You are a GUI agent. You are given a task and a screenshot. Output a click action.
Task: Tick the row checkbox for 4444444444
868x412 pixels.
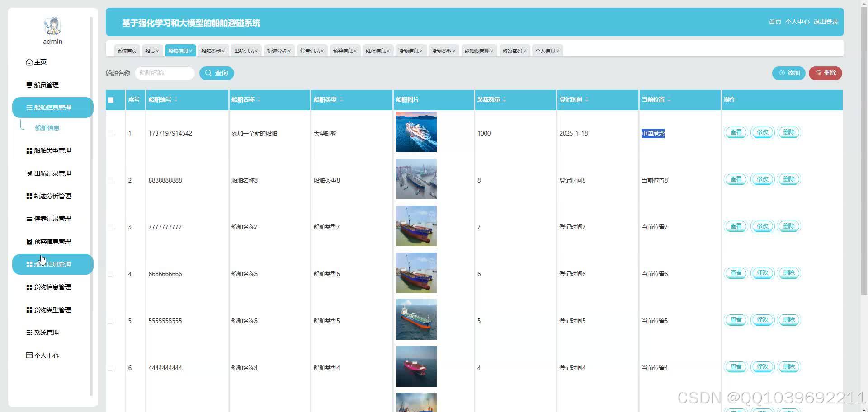[x=111, y=368]
